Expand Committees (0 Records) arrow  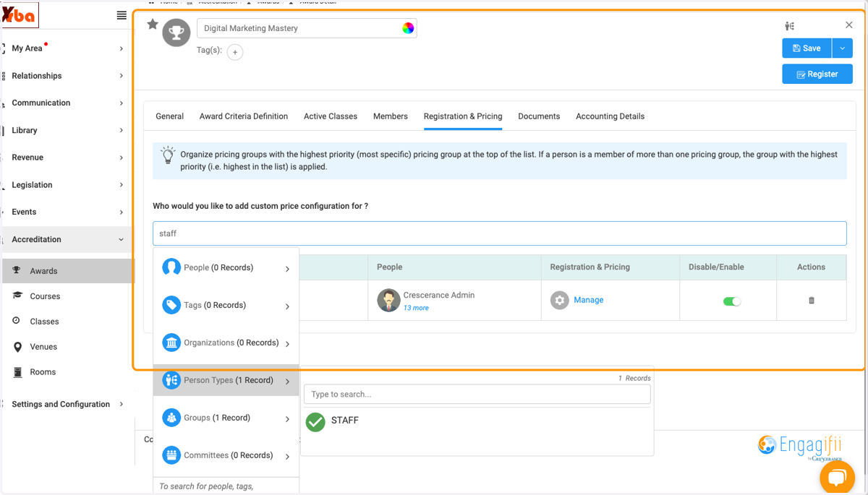point(287,457)
